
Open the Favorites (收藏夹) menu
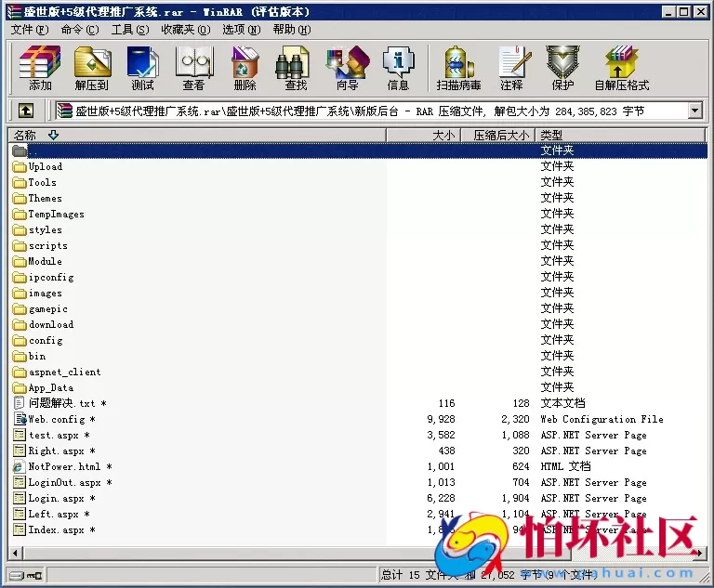[186, 30]
